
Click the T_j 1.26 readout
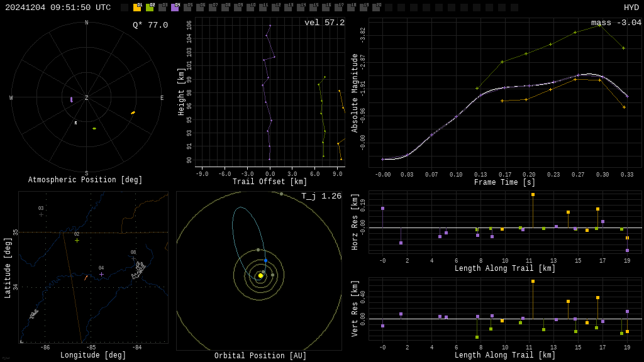321,196
